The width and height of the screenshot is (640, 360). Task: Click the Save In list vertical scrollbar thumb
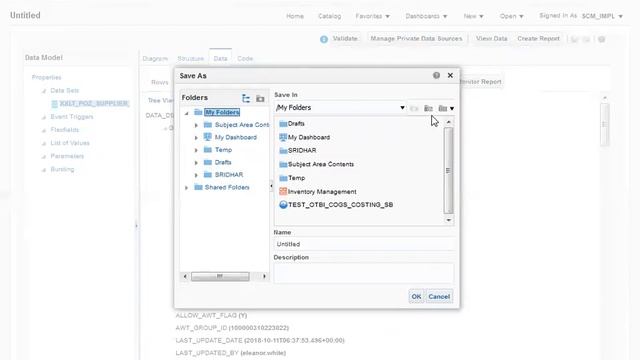click(x=448, y=170)
